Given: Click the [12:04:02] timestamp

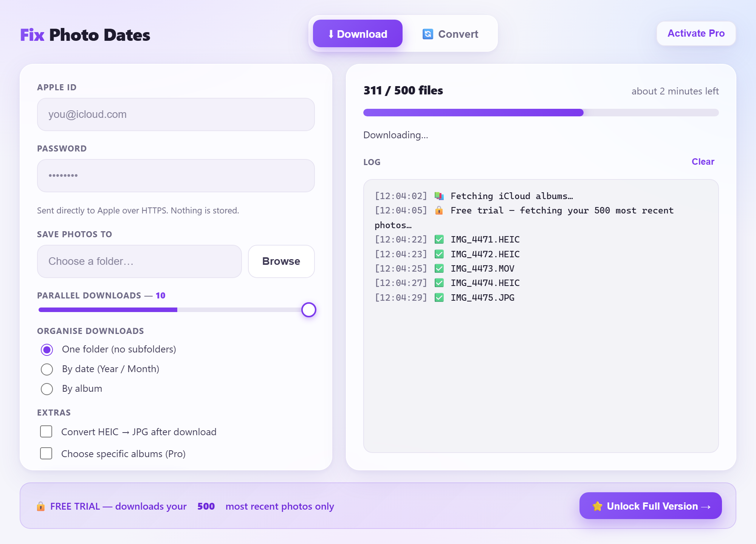Looking at the screenshot, I should (x=401, y=196).
